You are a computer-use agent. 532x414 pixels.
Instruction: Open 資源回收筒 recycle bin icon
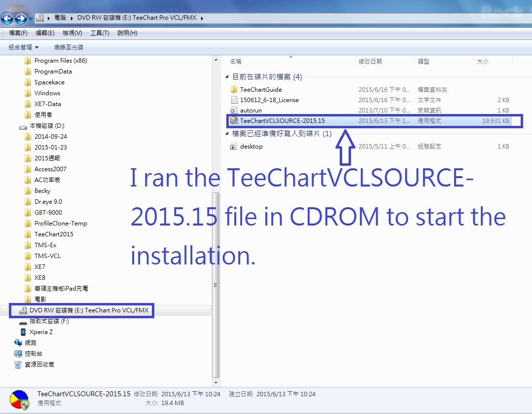tap(18, 365)
